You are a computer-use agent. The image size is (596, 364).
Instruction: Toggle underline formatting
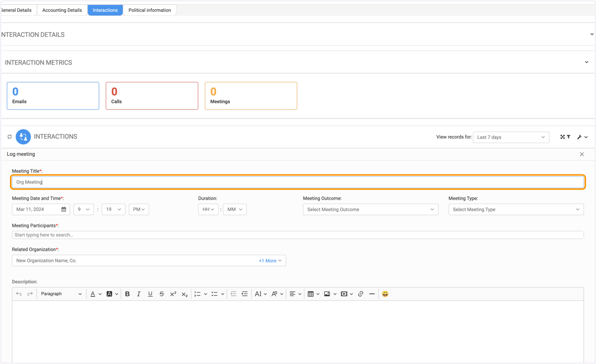click(150, 294)
